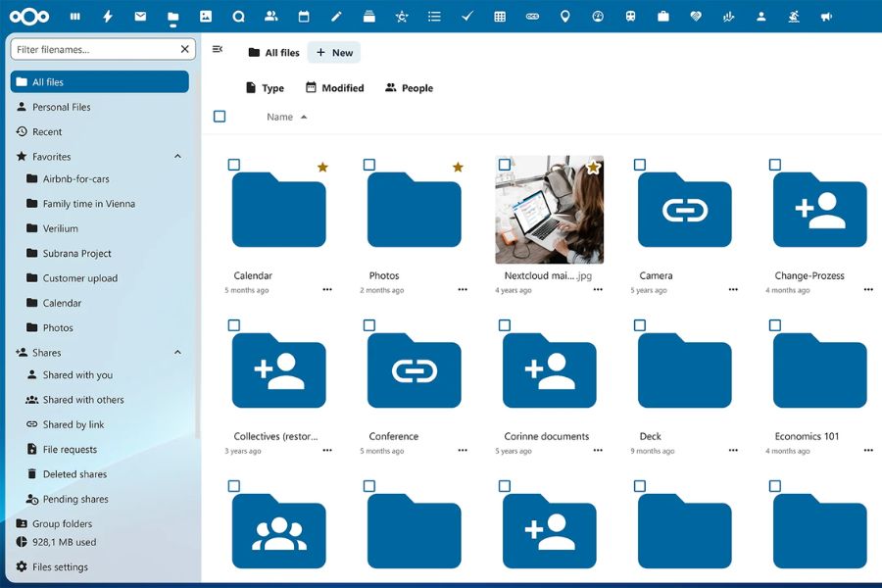Sort files by Name column
The image size is (882, 588).
[286, 117]
